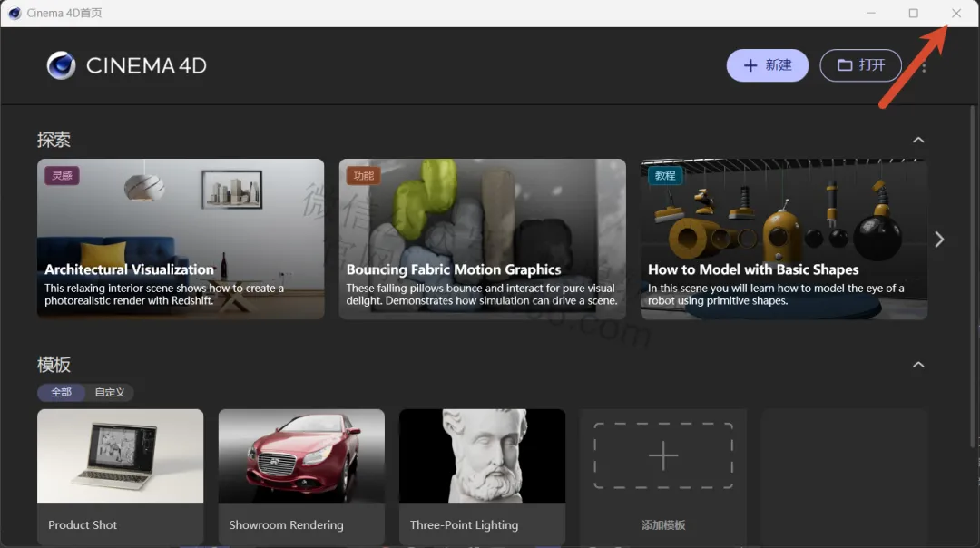Open the Showroom Rendering template

pos(301,476)
